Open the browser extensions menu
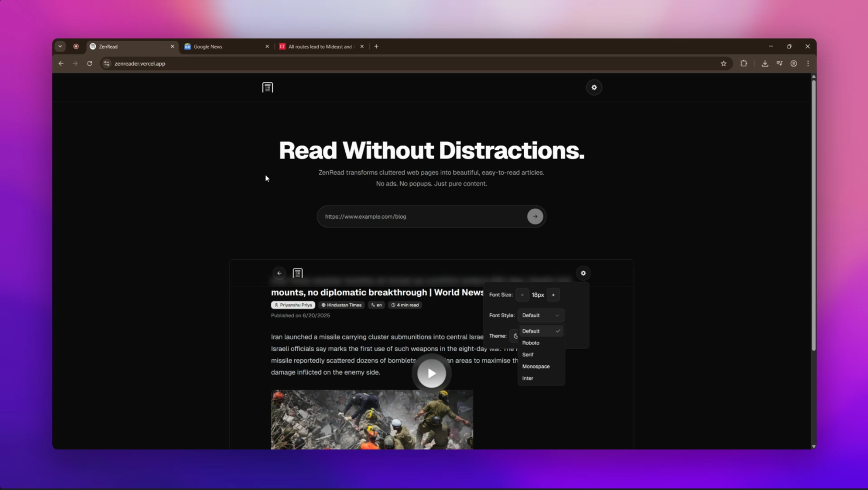This screenshot has width=868, height=490. (x=744, y=64)
